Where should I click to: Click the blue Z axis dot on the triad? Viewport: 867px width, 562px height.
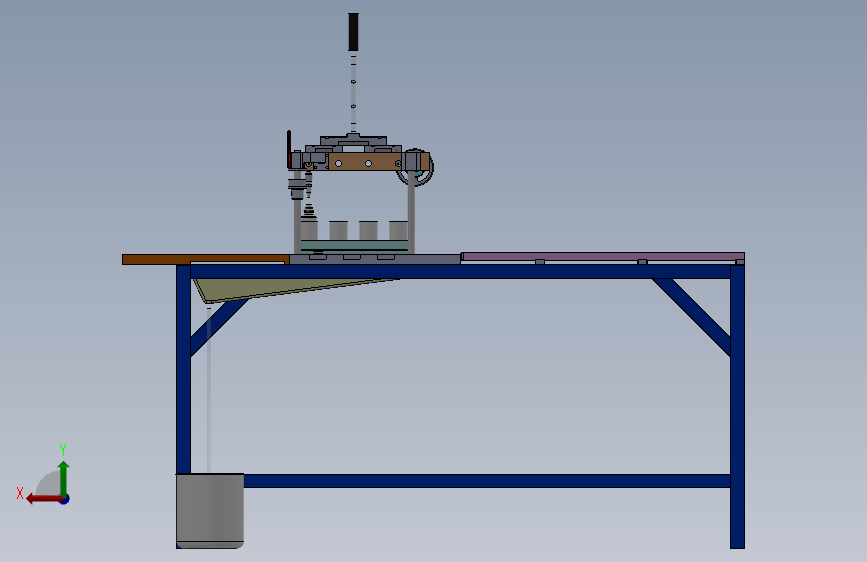[x=65, y=499]
